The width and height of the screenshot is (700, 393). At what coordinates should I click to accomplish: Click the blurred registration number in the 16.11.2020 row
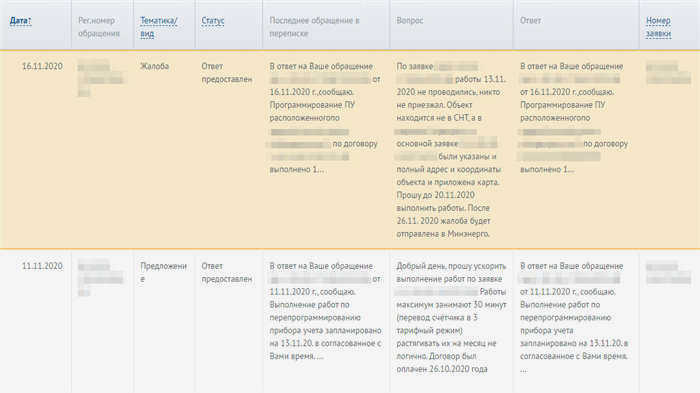pyautogui.click(x=100, y=79)
